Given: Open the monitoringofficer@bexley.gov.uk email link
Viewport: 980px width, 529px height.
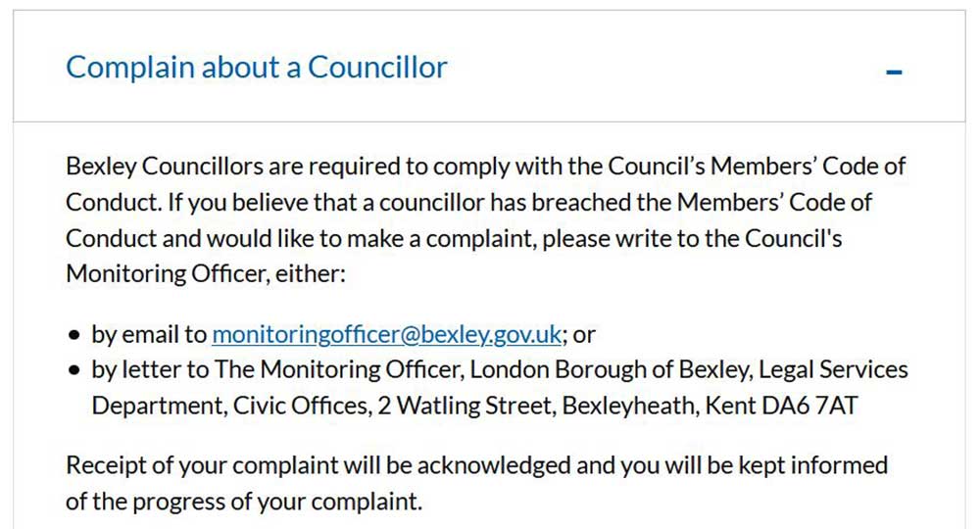Looking at the screenshot, I should click(387, 334).
